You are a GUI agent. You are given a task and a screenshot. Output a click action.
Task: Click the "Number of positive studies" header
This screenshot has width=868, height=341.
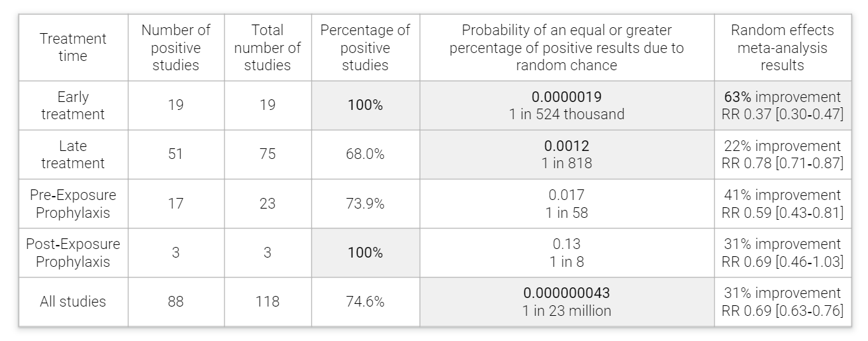pos(175,48)
